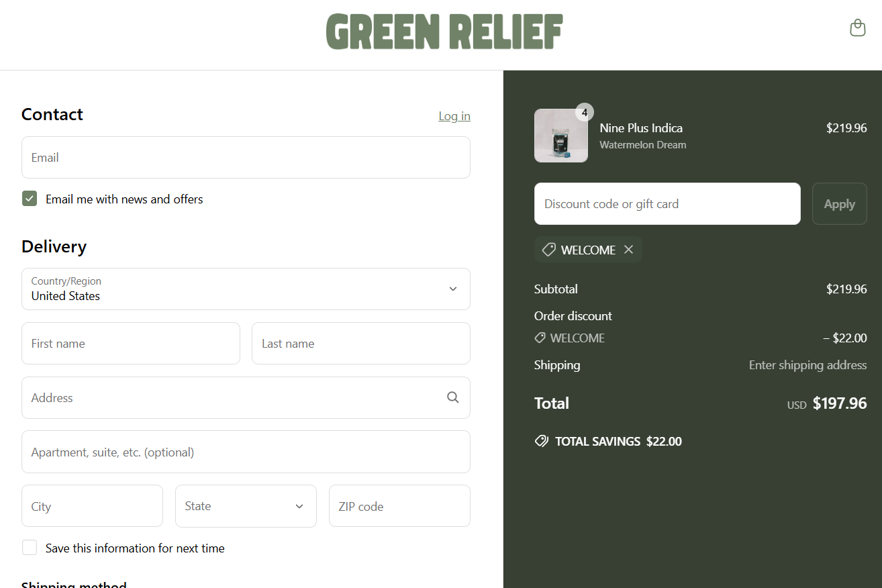Viewport: 882px width, 588px height.
Task: Click the Log in link
Action: pos(454,116)
